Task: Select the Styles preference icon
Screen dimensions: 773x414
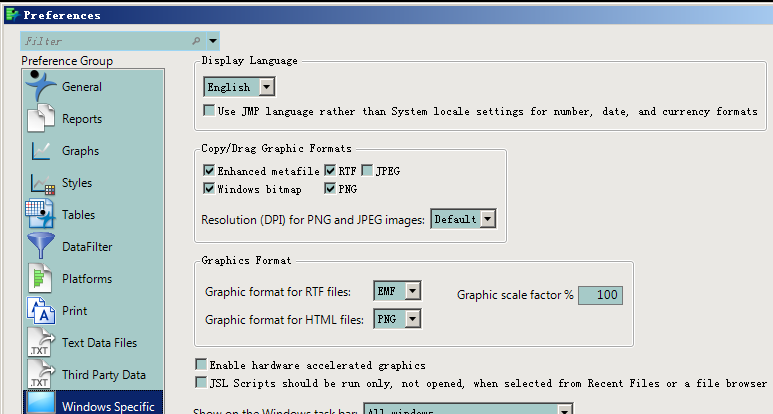Action: point(41,183)
